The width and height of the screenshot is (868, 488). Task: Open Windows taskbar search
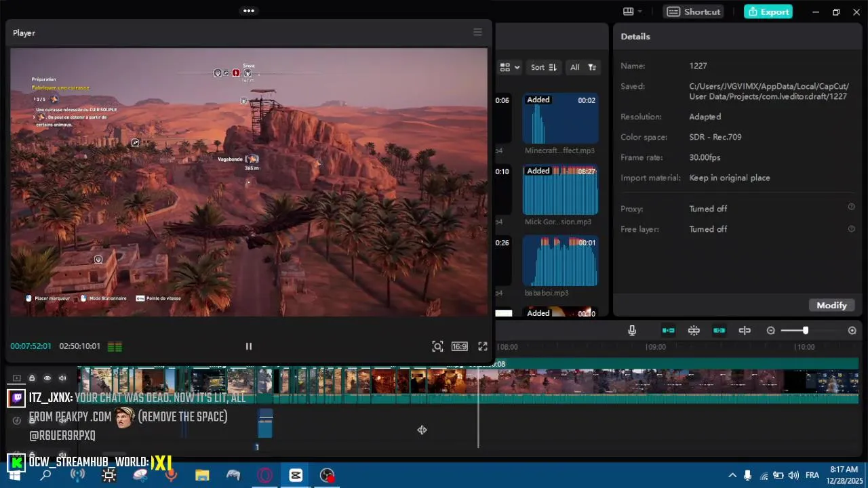pyautogui.click(x=45, y=475)
